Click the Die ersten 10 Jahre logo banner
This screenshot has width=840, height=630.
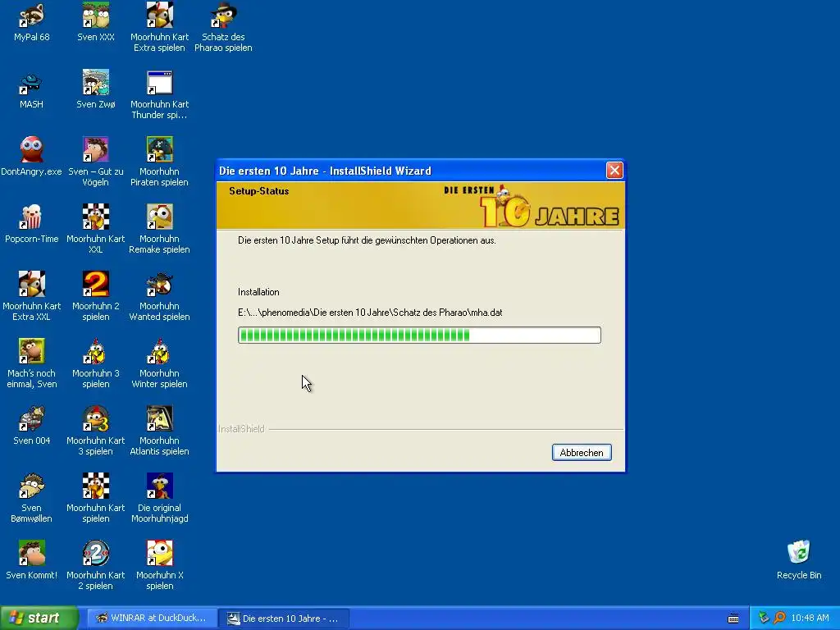[x=532, y=206]
